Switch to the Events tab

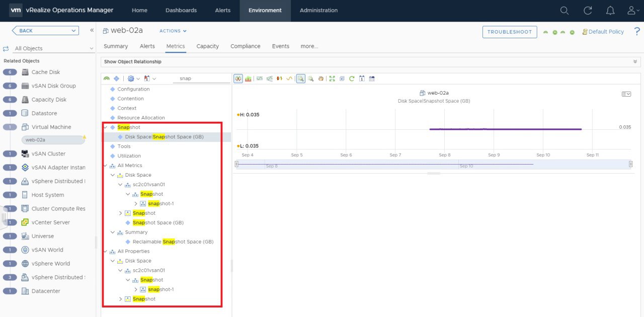[x=281, y=46]
